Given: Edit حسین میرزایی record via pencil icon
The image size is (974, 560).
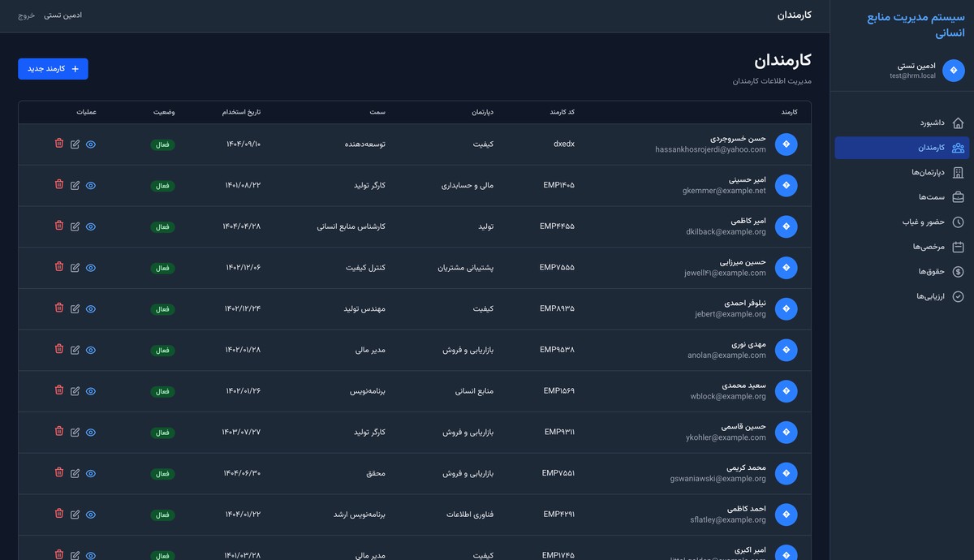Looking at the screenshot, I should tap(75, 267).
